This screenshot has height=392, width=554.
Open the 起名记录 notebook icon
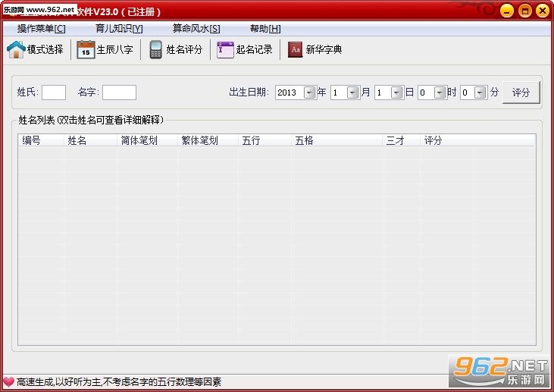click(x=225, y=49)
